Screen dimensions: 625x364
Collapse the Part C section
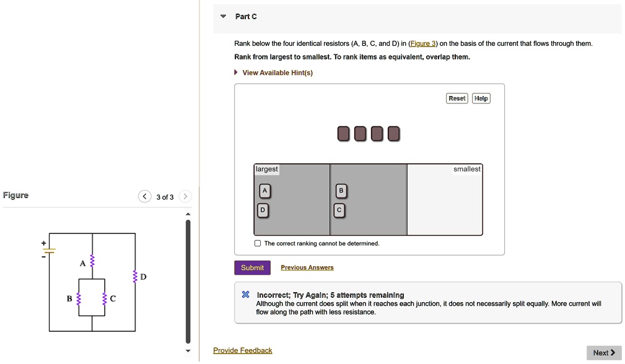pyautogui.click(x=223, y=17)
